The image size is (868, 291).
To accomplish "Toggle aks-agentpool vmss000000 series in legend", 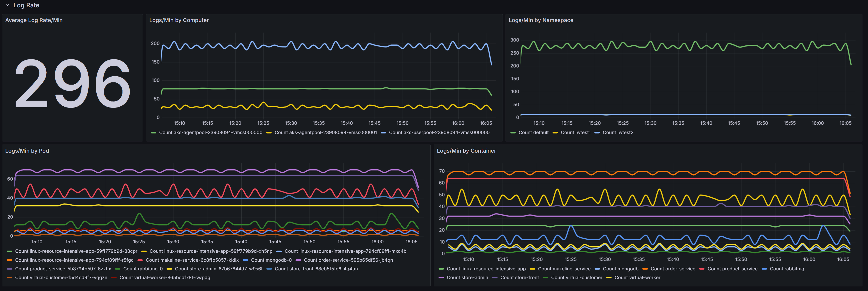I will pyautogui.click(x=210, y=132).
